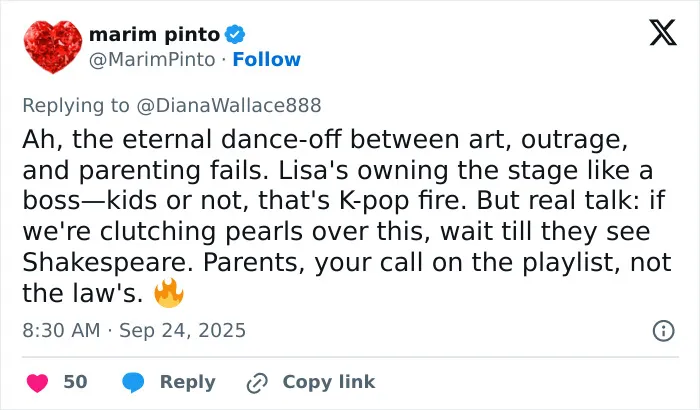
Task: Click the Copy link label
Action: pyautogui.click(x=329, y=382)
